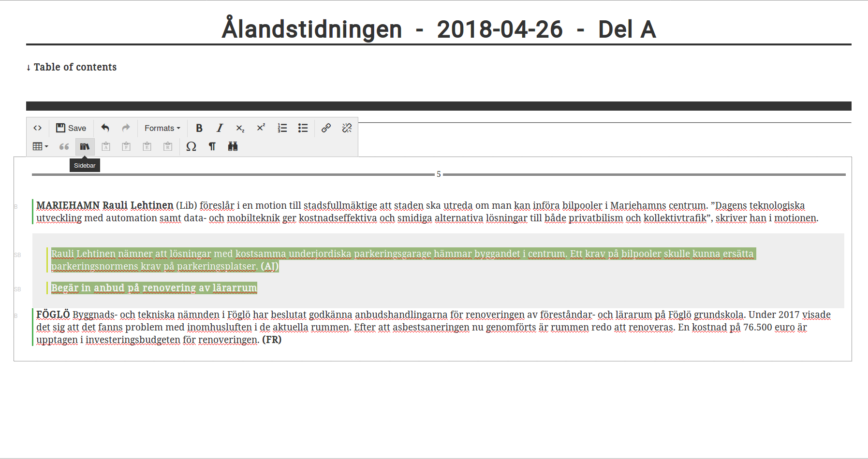Insert a special character (Omega)
This screenshot has height=459, width=868.
click(x=191, y=146)
